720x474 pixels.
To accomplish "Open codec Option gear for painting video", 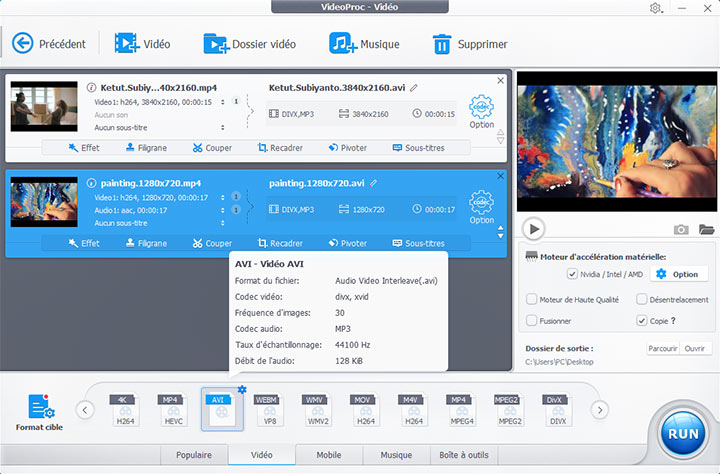I will (482, 200).
